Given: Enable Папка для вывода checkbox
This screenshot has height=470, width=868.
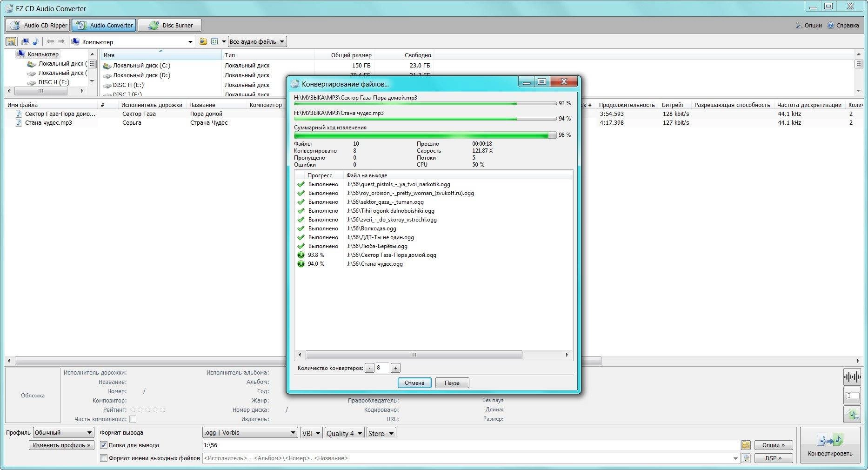Looking at the screenshot, I should click(x=104, y=445).
